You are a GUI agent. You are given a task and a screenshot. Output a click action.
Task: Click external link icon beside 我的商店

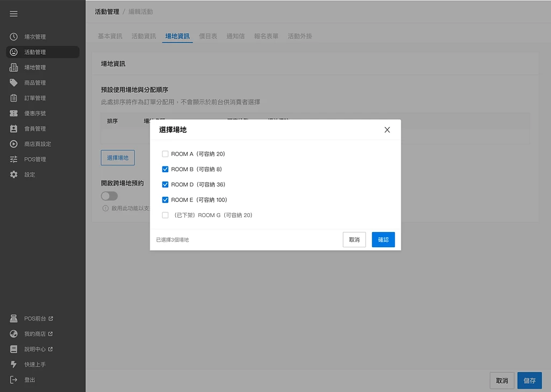(50, 334)
